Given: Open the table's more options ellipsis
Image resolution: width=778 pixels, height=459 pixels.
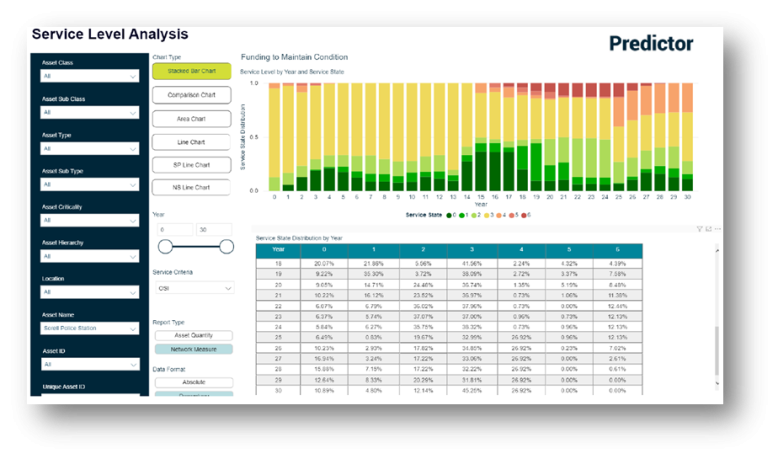Looking at the screenshot, I should [x=717, y=229].
